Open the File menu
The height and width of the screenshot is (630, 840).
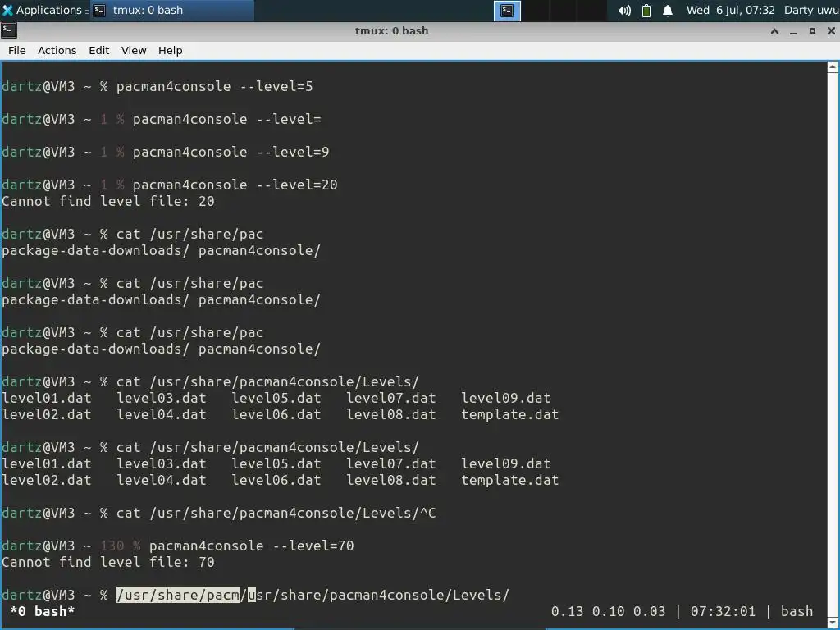coord(16,50)
